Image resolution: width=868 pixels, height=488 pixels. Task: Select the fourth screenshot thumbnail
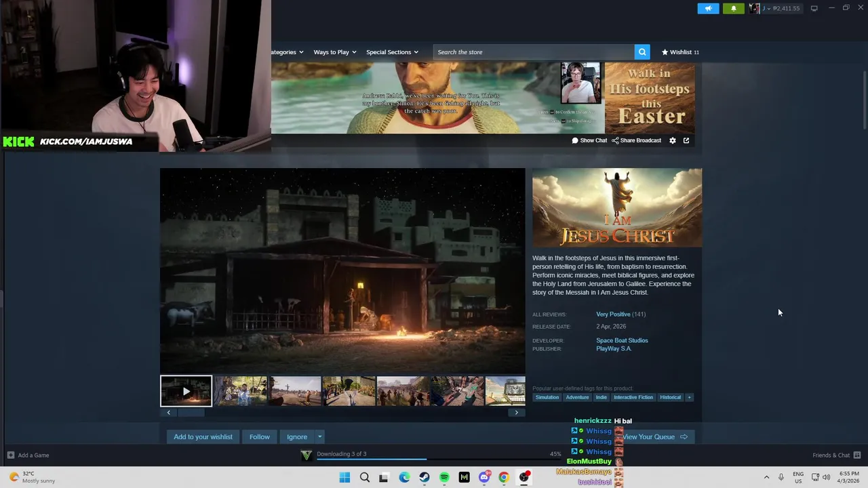pyautogui.click(x=349, y=391)
